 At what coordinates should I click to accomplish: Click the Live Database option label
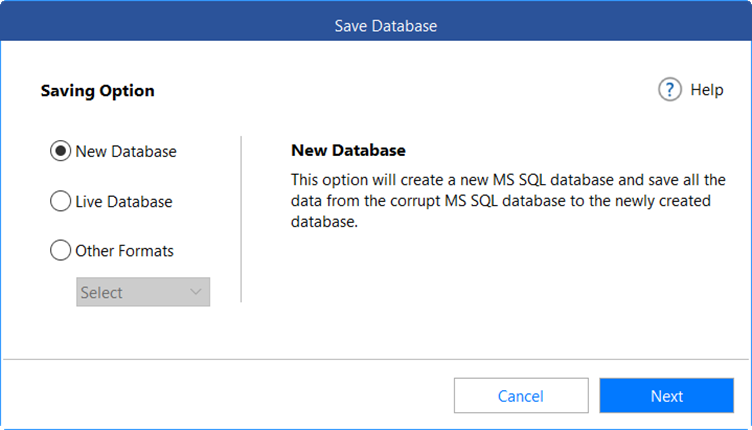(x=123, y=201)
